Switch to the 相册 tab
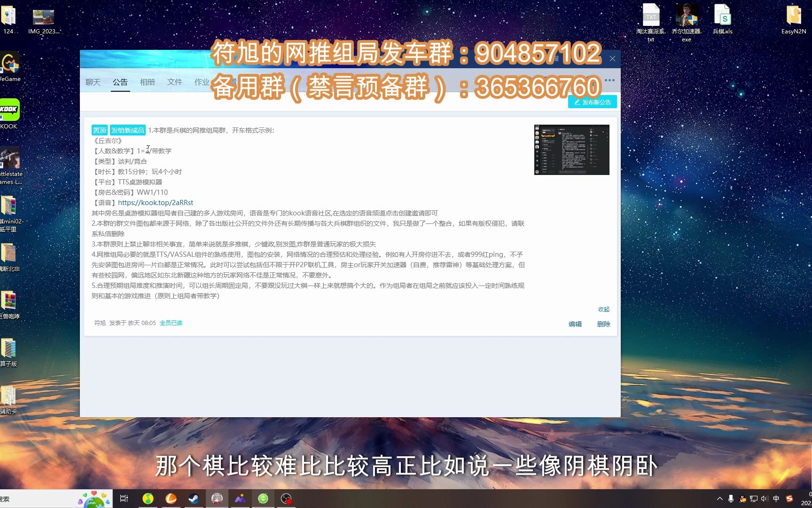Viewport: 812px width, 508px height. pos(148,82)
